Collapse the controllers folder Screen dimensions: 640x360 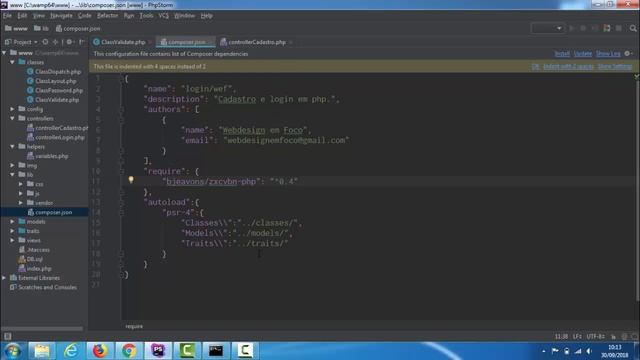pyautogui.click(x=13, y=118)
